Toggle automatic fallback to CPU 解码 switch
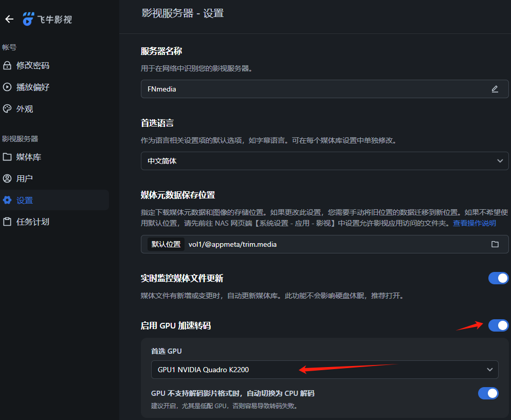 point(488,393)
